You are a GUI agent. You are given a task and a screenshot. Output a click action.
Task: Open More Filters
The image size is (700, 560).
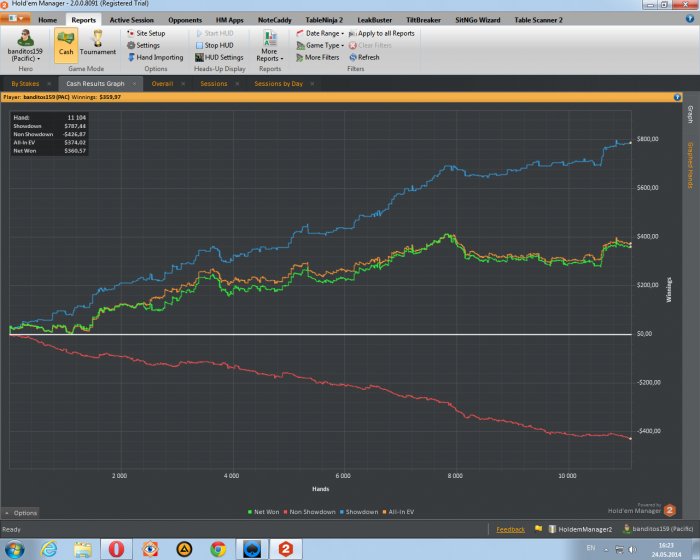pyautogui.click(x=320, y=57)
